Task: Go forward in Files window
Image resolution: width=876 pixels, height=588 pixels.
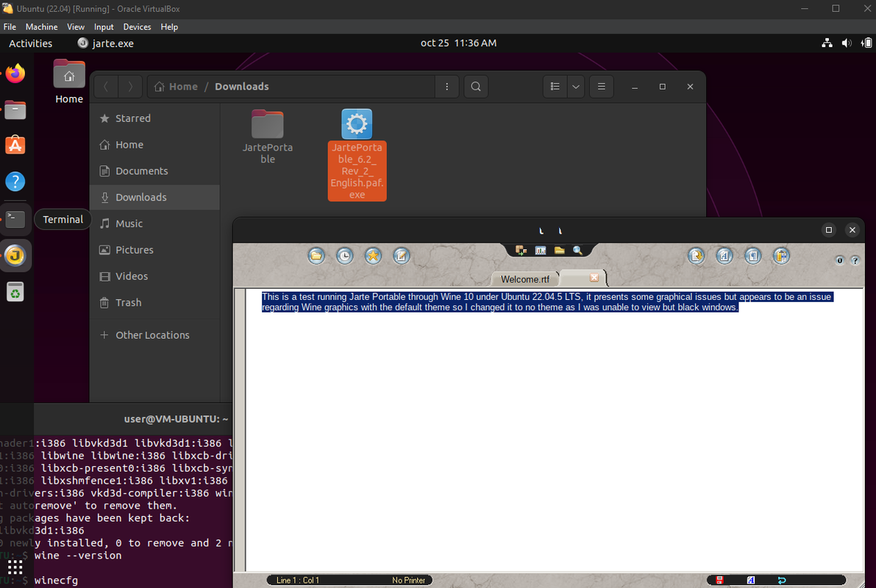Action: click(130, 87)
